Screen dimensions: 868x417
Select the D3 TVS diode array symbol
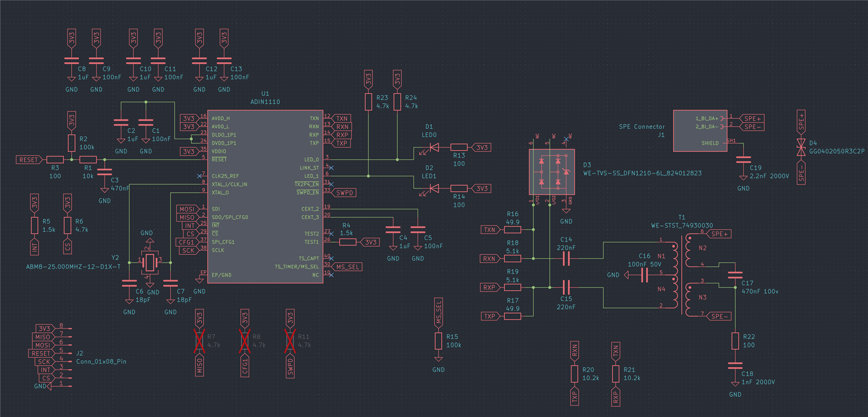pos(551,172)
